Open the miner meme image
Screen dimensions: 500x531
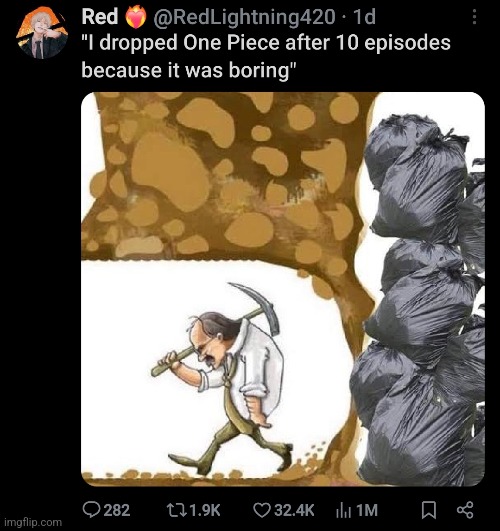[x=283, y=289]
